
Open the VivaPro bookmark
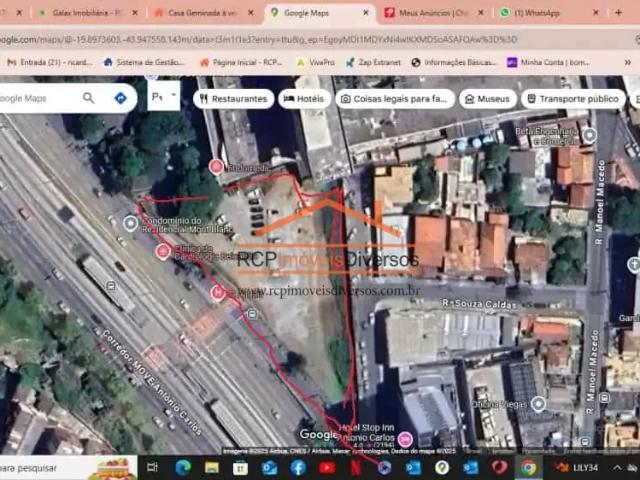(316, 62)
